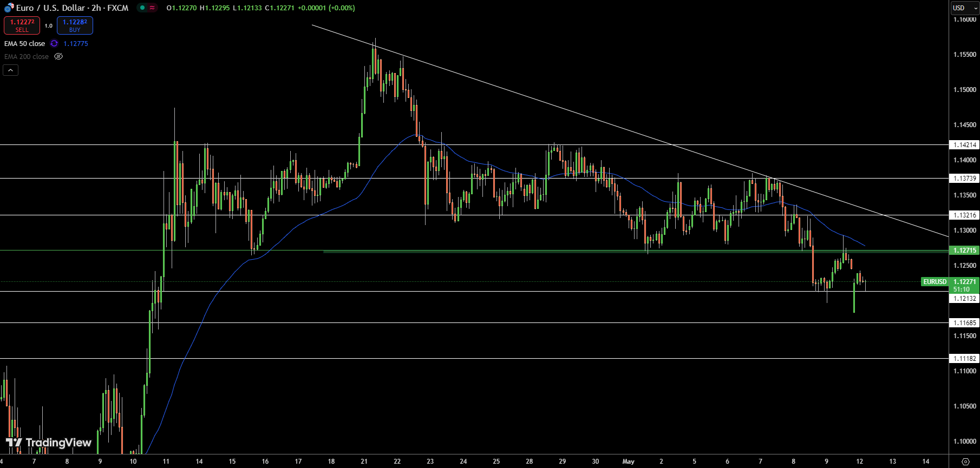980x468 pixels.
Task: Click the green 1.12715 support level label
Action: tap(964, 251)
